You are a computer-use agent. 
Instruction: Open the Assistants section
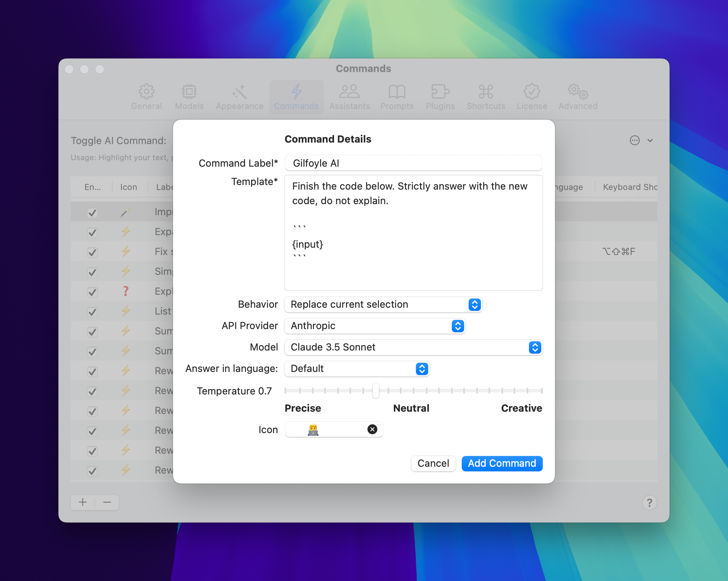pyautogui.click(x=349, y=96)
